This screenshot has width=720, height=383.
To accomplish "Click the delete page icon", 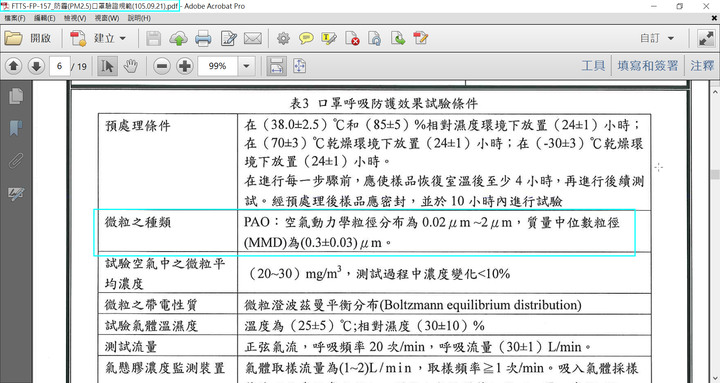I will coord(352,38).
